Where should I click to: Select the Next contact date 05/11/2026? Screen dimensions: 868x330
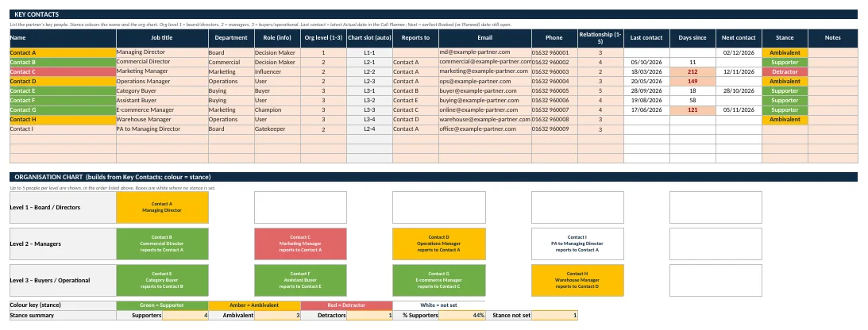(739, 110)
